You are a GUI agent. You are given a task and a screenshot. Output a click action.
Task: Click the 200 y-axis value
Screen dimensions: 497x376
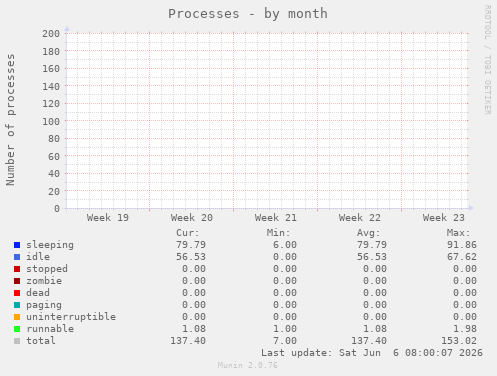tap(51, 34)
